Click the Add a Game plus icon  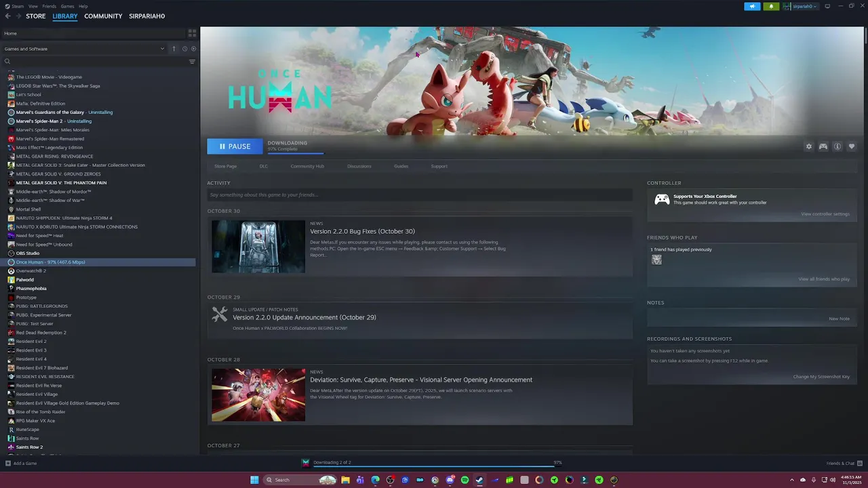[8, 464]
